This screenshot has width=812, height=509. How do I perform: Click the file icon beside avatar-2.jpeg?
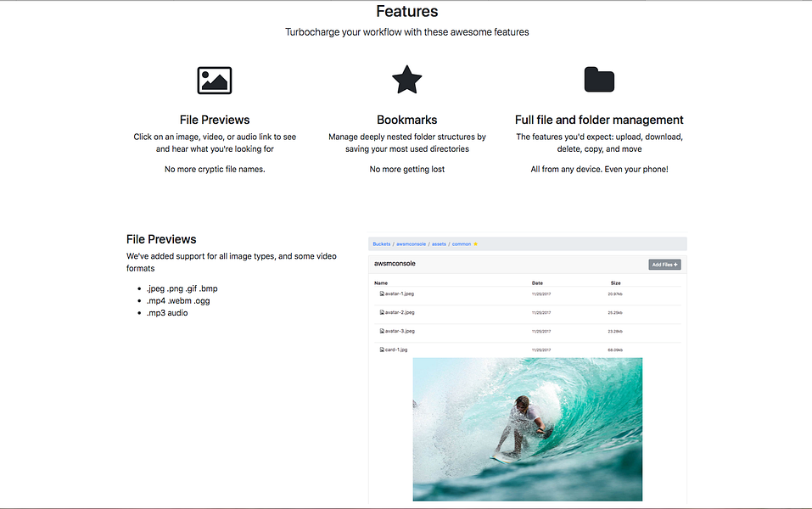(382, 312)
